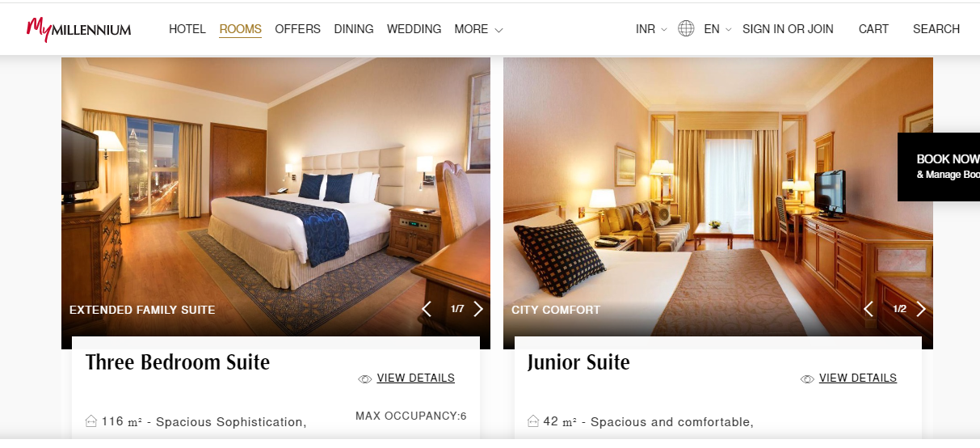Show previous Three Bedroom Suite photo

pyautogui.click(x=427, y=309)
